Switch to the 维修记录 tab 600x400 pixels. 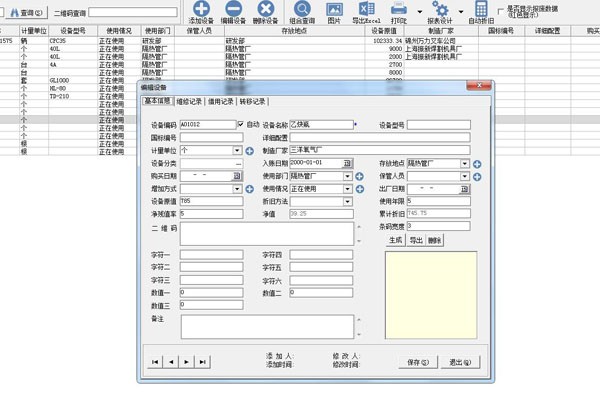[188, 101]
